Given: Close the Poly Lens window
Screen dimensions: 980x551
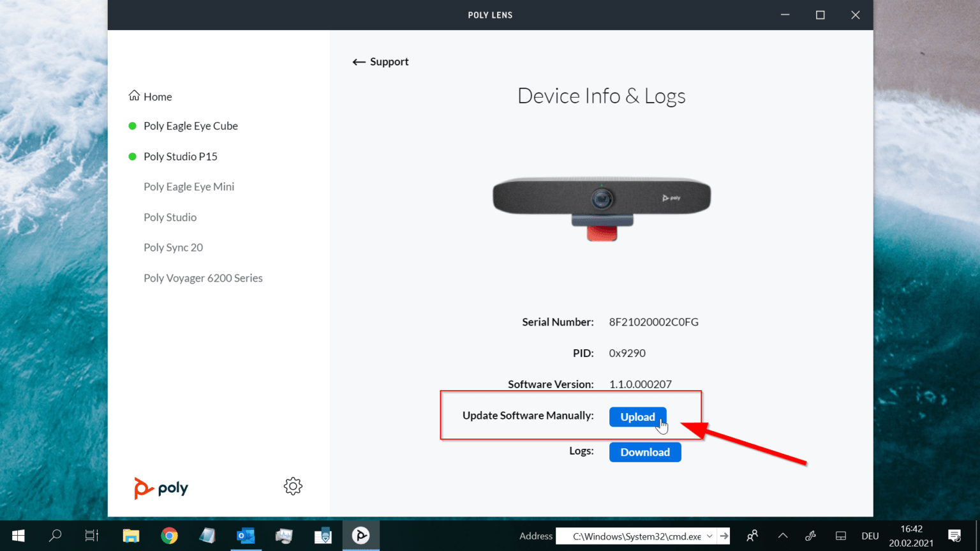Looking at the screenshot, I should point(856,15).
